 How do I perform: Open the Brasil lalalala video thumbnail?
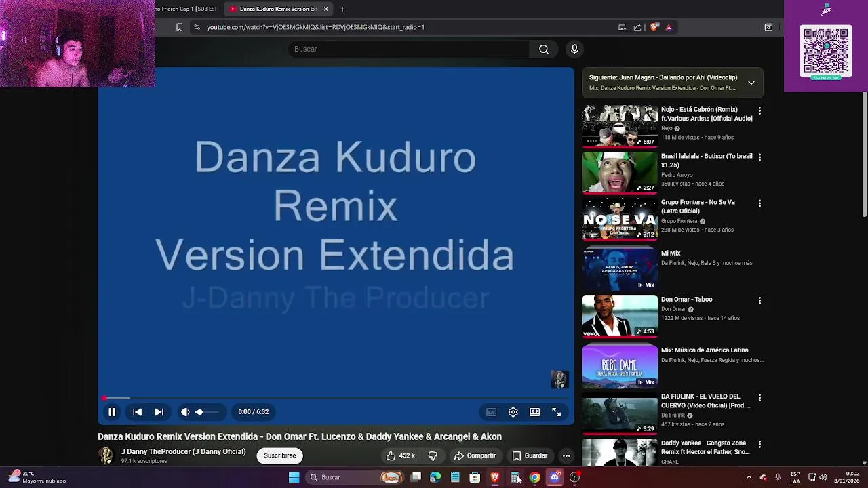click(x=619, y=172)
